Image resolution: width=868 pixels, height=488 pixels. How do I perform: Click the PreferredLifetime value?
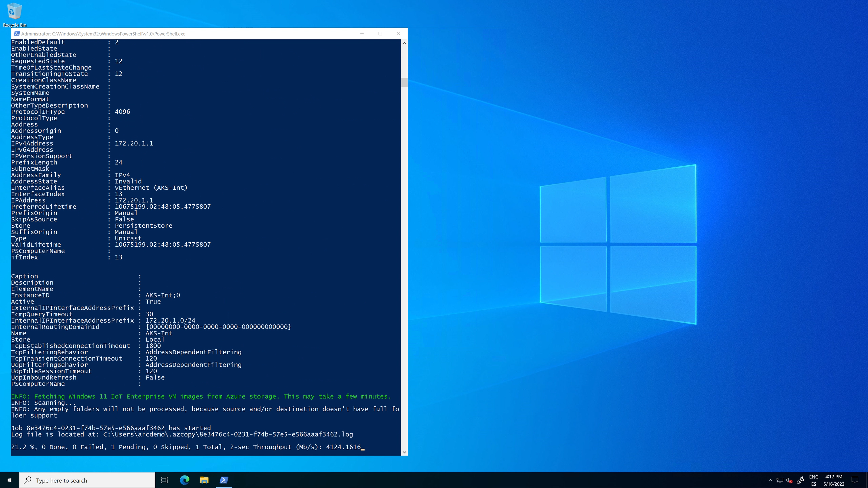coord(163,207)
